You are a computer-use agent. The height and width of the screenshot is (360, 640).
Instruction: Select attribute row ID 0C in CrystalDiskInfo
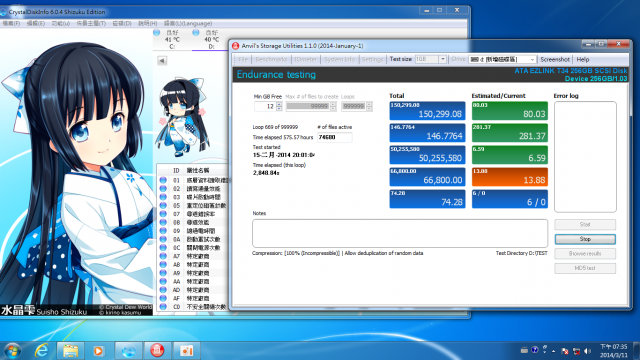(193, 248)
